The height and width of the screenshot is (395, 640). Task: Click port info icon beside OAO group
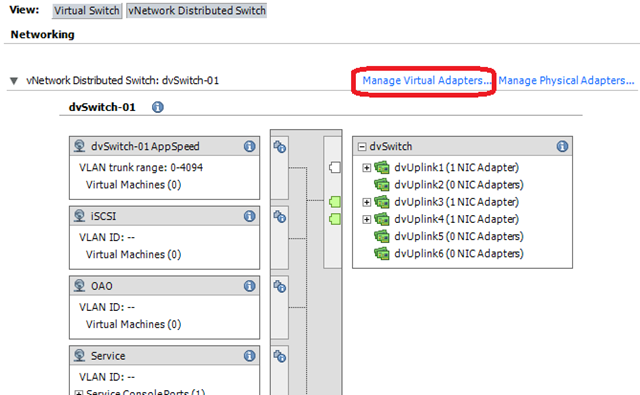click(280, 286)
